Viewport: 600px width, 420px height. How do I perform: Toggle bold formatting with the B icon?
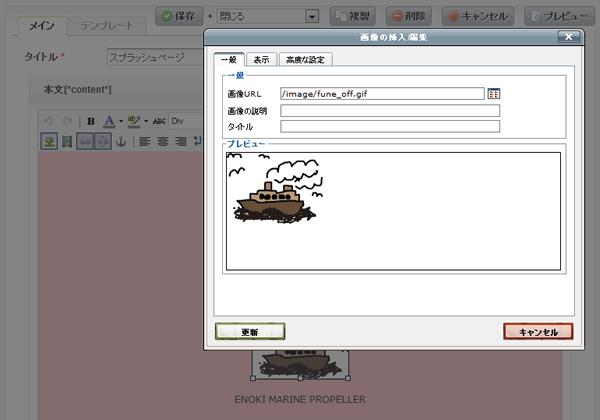click(91, 121)
